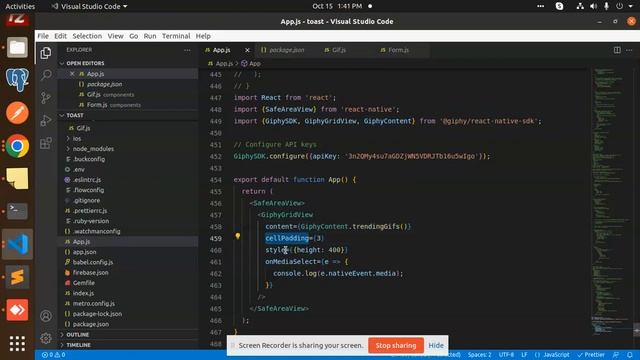Viewport: 640px width, 360px height.
Task: Open babel.config.js in file tree
Action: (x=93, y=262)
